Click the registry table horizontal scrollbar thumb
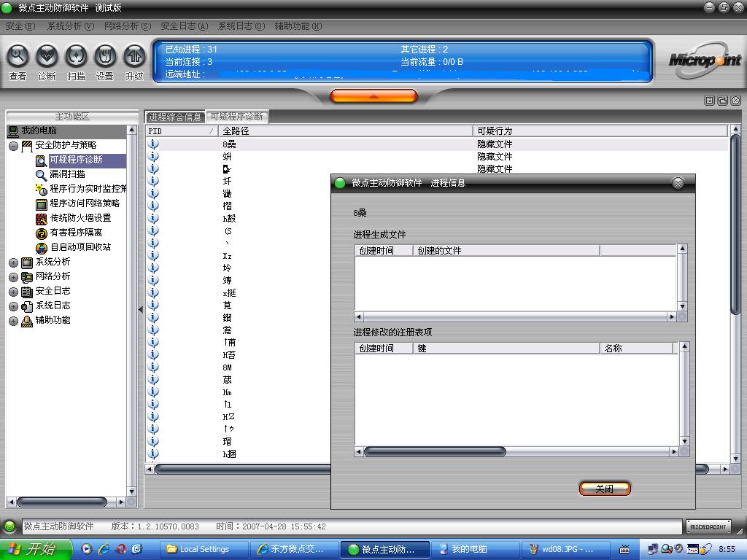This screenshot has width=747, height=560. (435, 451)
